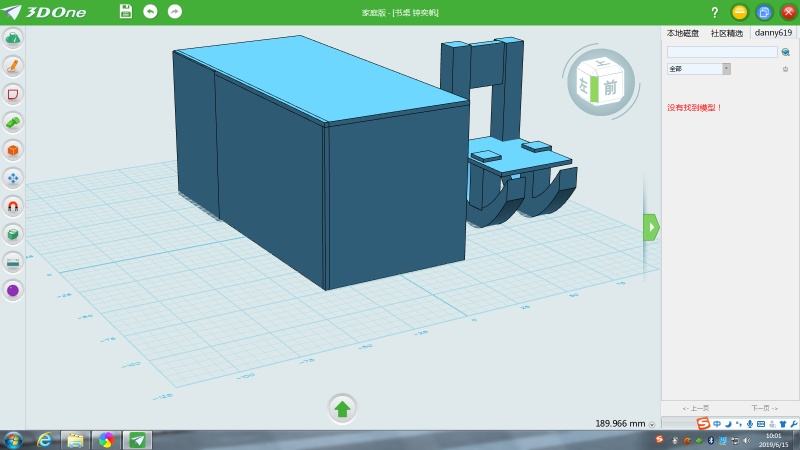This screenshot has width=800, height=450.
Task: Open the basic shapes tool in left toolbar
Action: click(x=13, y=38)
